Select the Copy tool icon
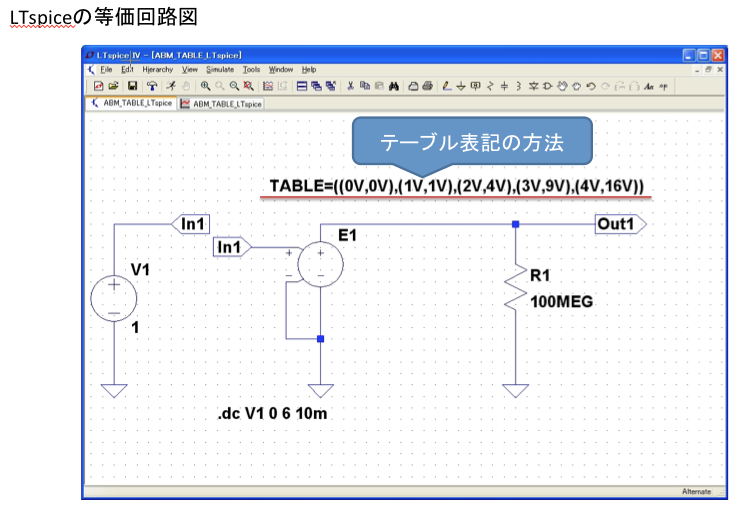 tap(365, 86)
